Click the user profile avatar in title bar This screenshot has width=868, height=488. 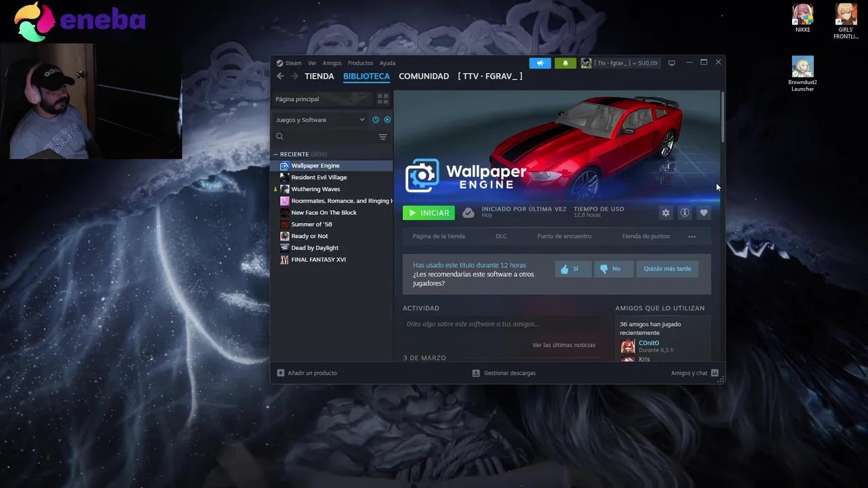pos(586,63)
